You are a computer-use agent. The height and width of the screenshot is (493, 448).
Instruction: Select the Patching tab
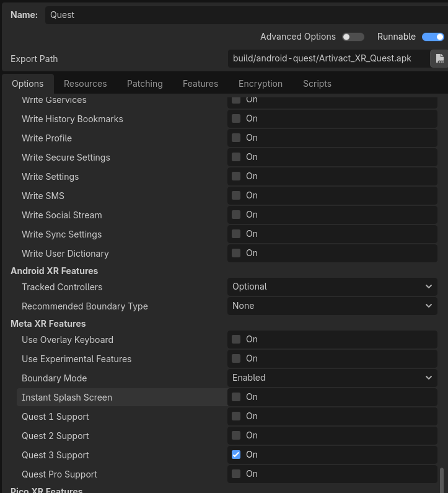pyautogui.click(x=144, y=84)
